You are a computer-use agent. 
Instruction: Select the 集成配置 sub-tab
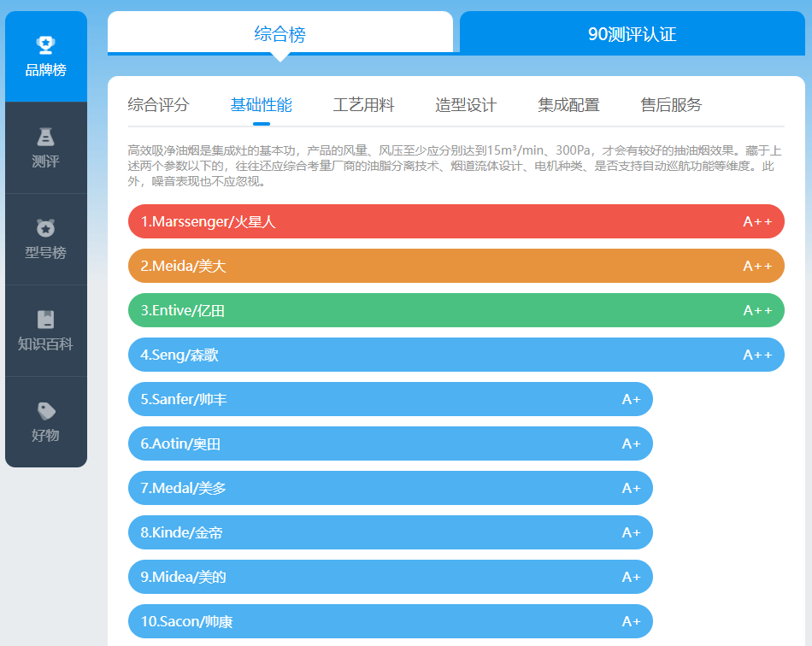pyautogui.click(x=568, y=104)
